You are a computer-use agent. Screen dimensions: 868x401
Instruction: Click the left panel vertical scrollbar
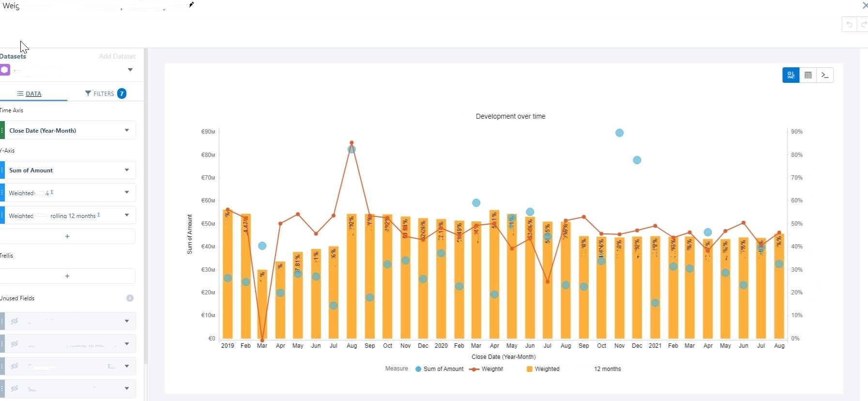pyautogui.click(x=145, y=206)
